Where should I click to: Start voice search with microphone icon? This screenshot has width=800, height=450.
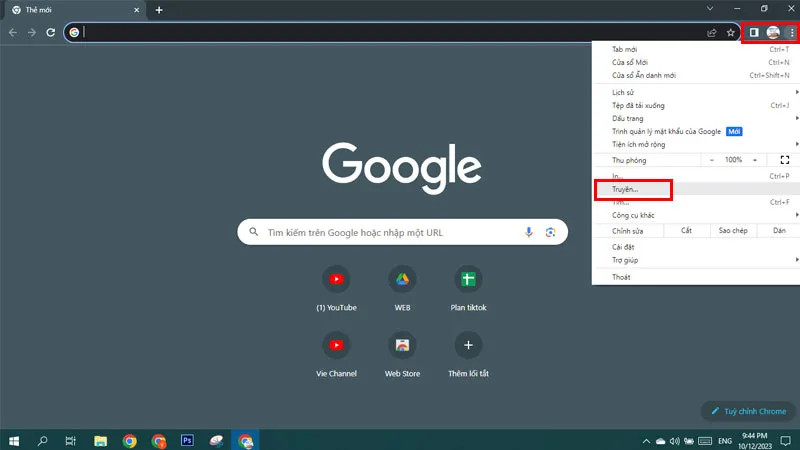(x=529, y=233)
